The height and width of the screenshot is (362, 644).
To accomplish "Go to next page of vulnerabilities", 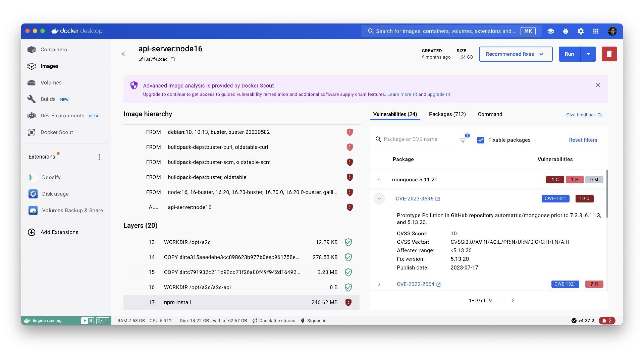I will [x=513, y=301].
